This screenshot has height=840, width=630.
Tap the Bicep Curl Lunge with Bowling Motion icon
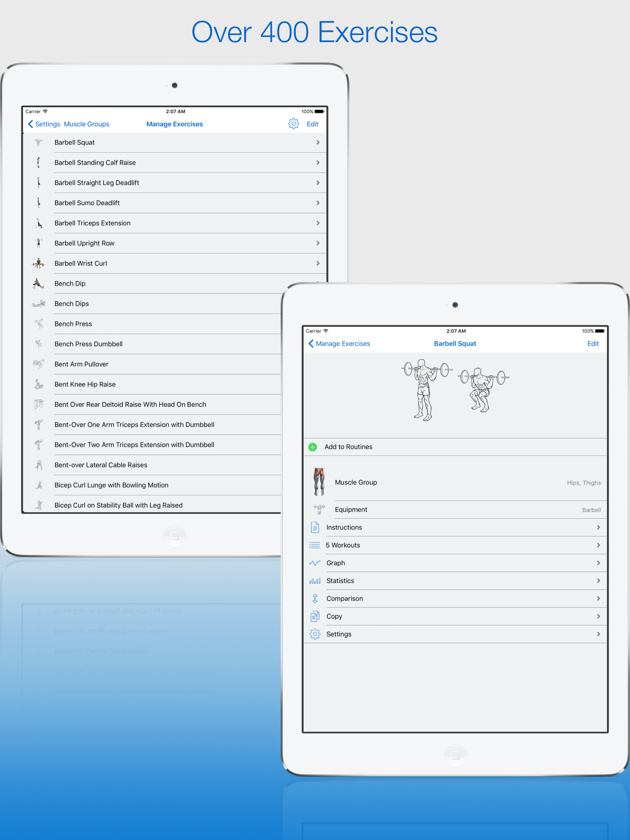click(38, 485)
